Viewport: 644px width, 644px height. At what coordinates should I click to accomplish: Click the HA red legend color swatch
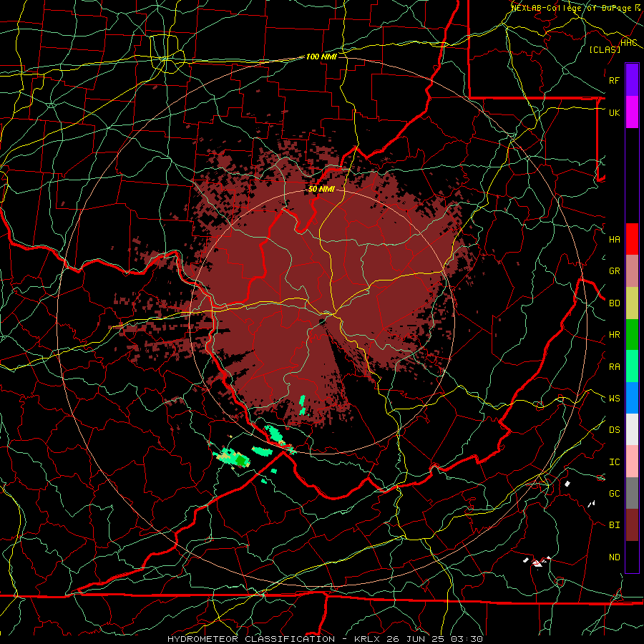tap(632, 239)
